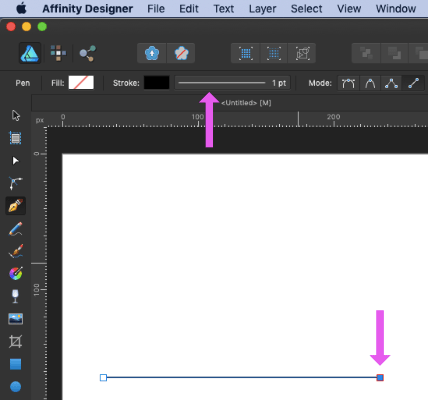The width and height of the screenshot is (428, 400).
Task: Switch to Pixel Persona
Action: (x=58, y=53)
